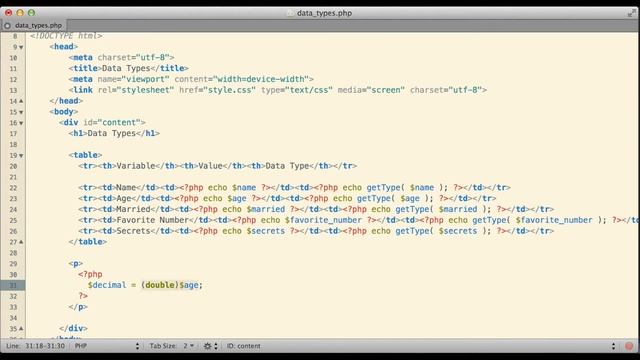
Task: Collapse the table block on line 19
Action: pyautogui.click(x=21, y=156)
